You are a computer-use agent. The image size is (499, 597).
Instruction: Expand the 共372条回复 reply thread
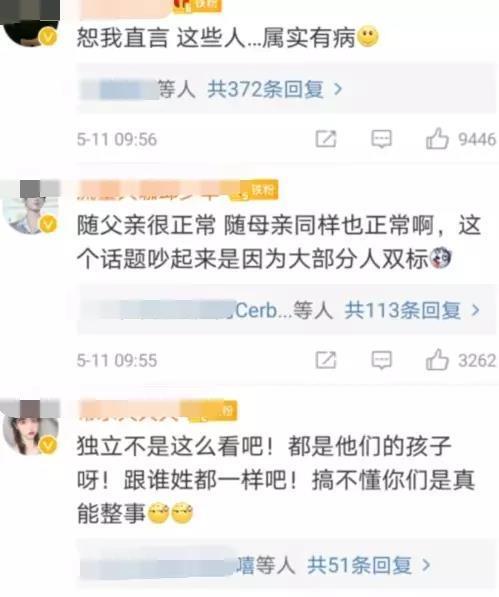(x=274, y=89)
